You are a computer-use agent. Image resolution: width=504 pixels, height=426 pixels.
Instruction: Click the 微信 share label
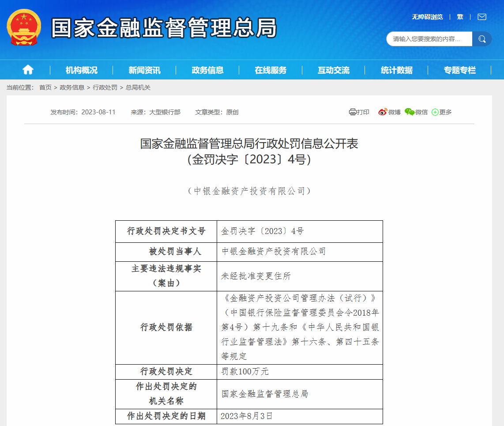[x=421, y=112]
